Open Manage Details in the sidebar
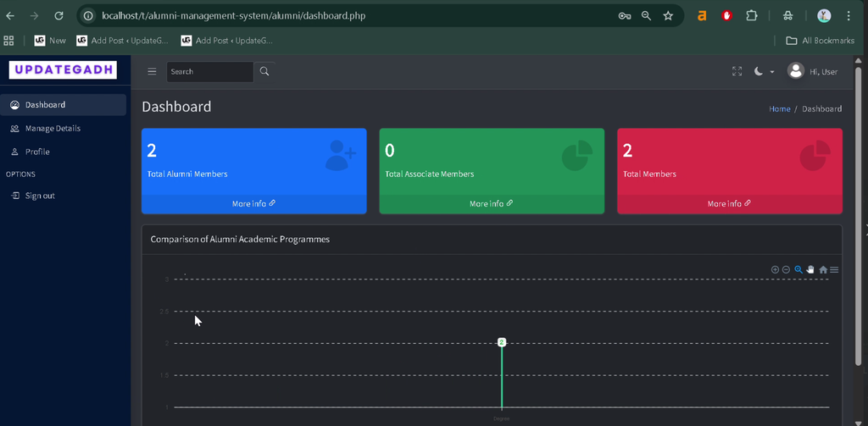The height and width of the screenshot is (426, 868). point(63,129)
